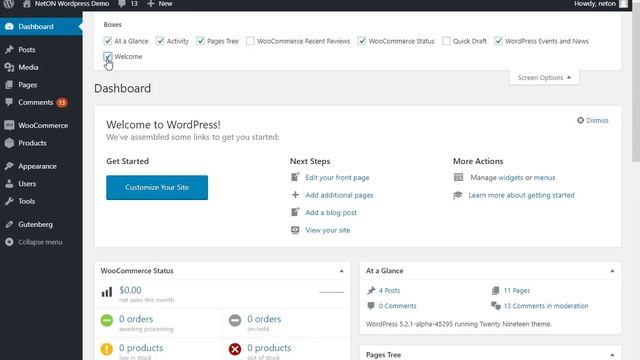640x360 pixels.
Task: Click the Collapse menu arrow icon
Action: pos(9,242)
